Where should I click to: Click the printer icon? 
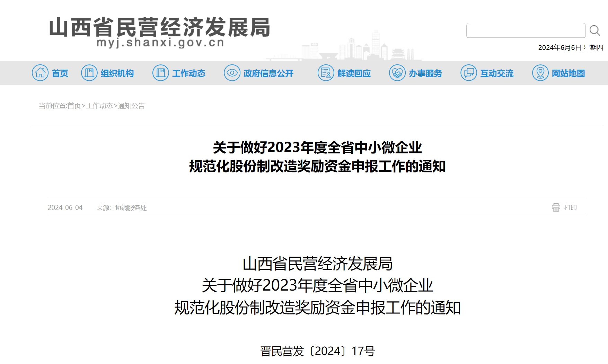pos(556,207)
